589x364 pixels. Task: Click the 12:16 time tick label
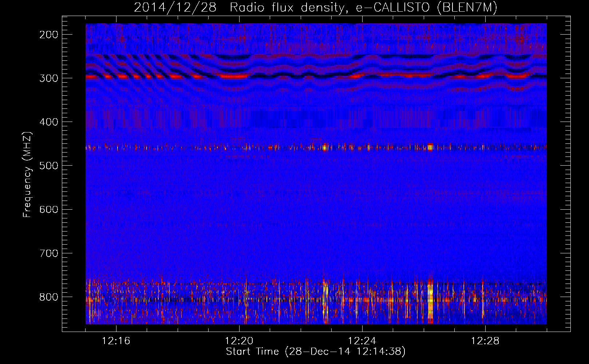click(116, 341)
